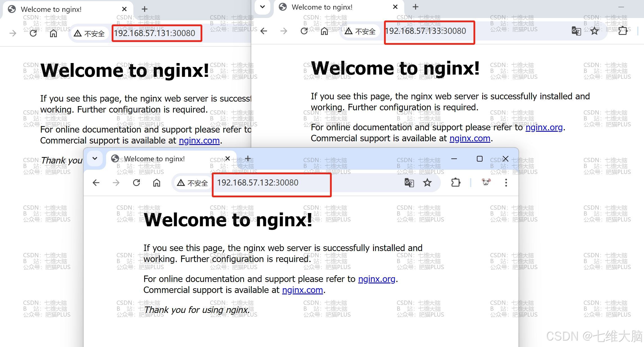
Task: Expand the tab search dropdown in the 192.168.57.133 window
Action: [262, 7]
